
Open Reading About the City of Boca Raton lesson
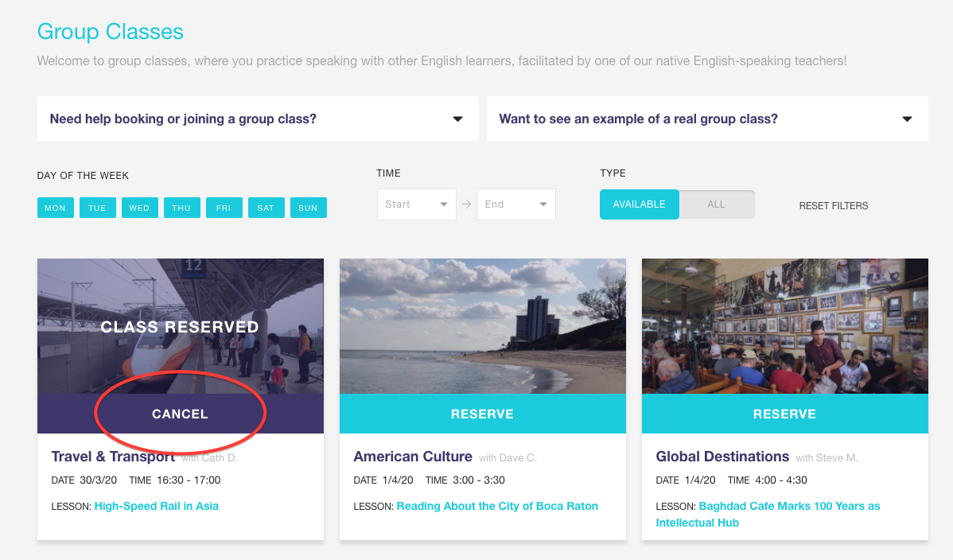pyautogui.click(x=497, y=506)
